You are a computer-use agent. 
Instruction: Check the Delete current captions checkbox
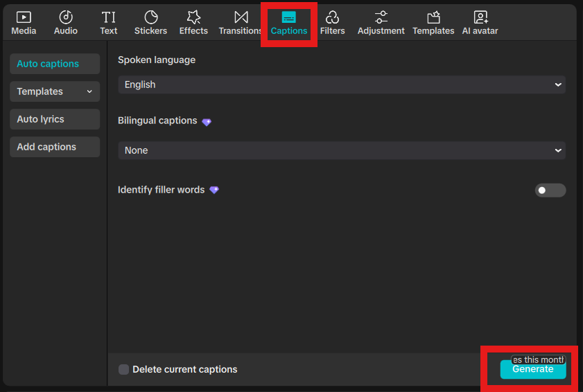click(x=123, y=369)
